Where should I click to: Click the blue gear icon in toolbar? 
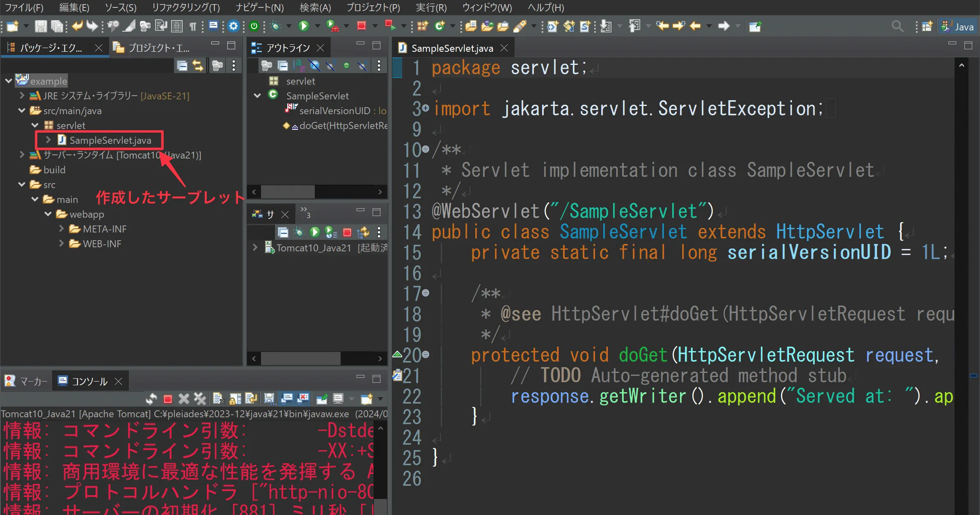coord(234,26)
